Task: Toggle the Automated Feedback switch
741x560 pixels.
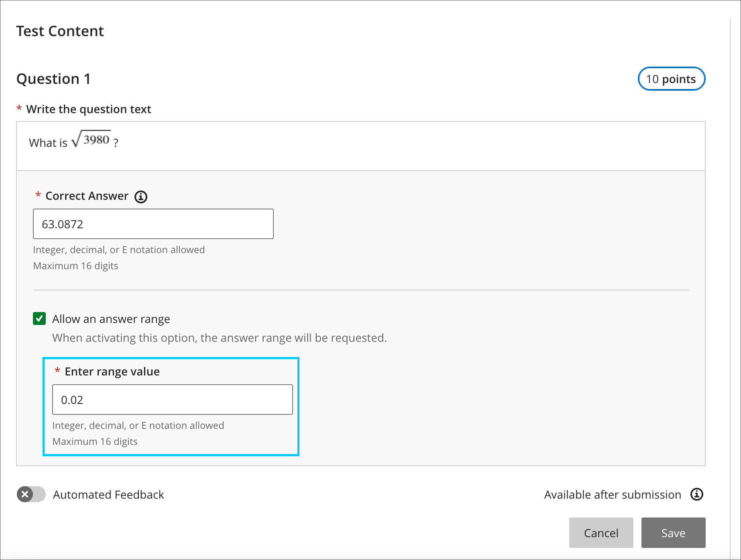Action: tap(31, 494)
